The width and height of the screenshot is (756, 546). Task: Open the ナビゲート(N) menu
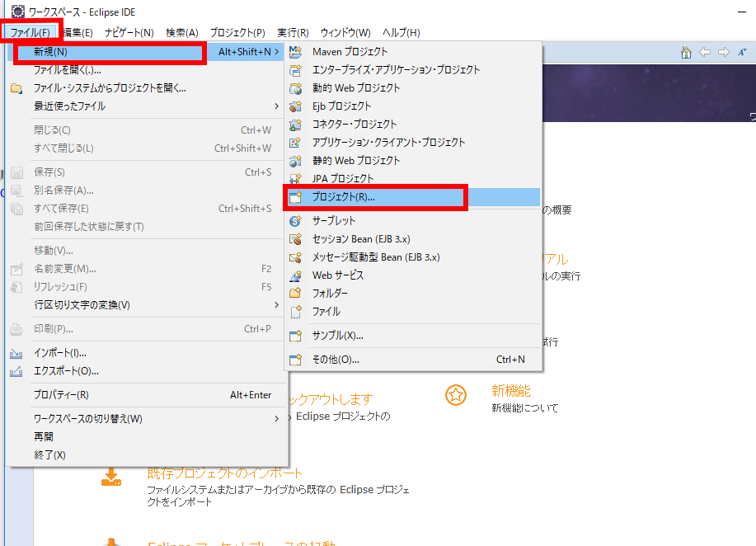(129, 33)
